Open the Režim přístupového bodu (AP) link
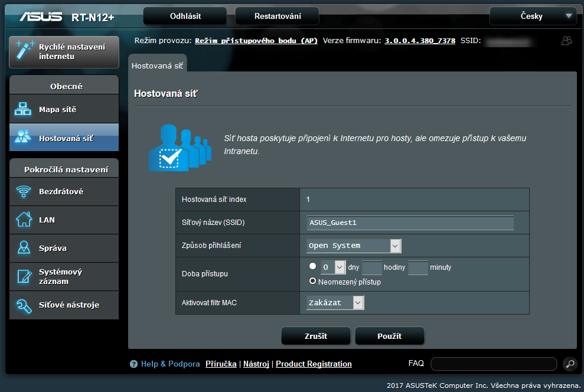 [x=256, y=41]
